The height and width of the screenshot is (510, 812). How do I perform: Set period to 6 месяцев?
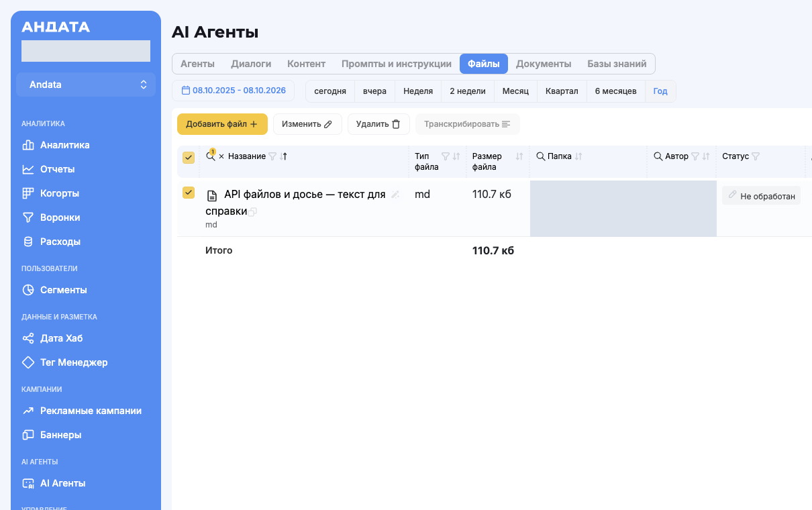pos(616,91)
